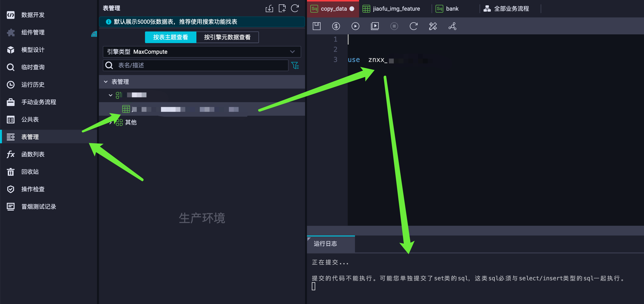Collapse the 表管理 tree section
The width and height of the screenshot is (644, 304).
click(106, 82)
